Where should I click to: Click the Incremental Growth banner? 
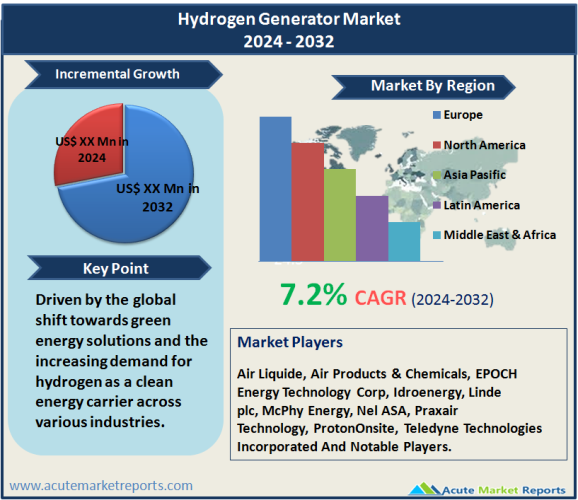click(123, 74)
